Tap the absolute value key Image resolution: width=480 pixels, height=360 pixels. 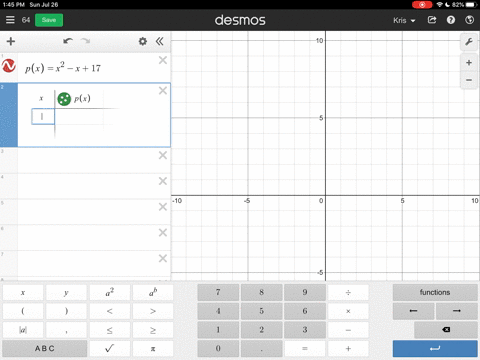coord(23,330)
